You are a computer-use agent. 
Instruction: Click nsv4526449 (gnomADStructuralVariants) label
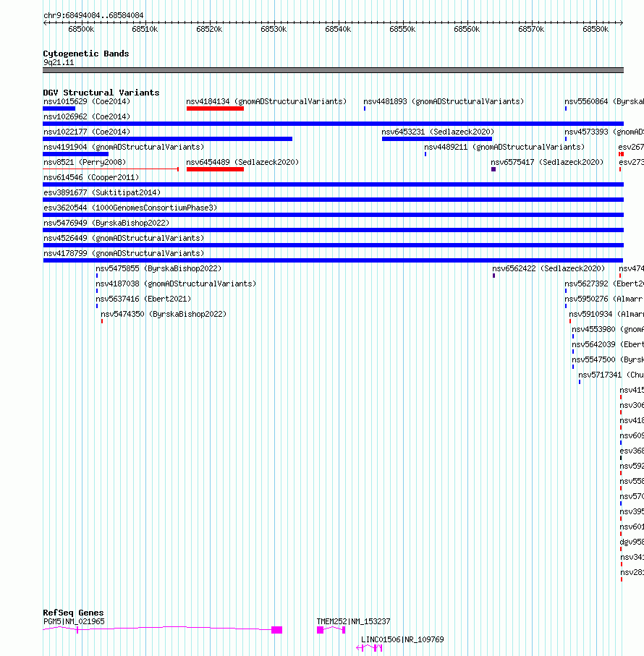click(124, 238)
